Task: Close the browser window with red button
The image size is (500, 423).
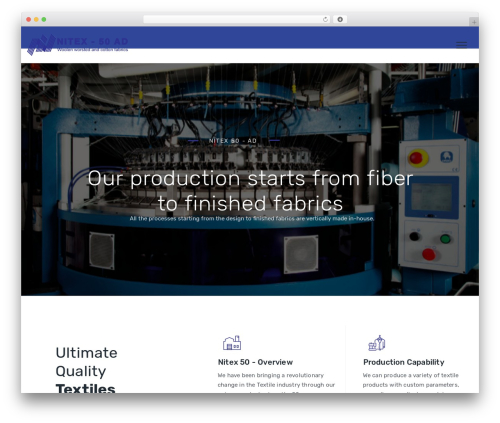Action: pos(29,19)
